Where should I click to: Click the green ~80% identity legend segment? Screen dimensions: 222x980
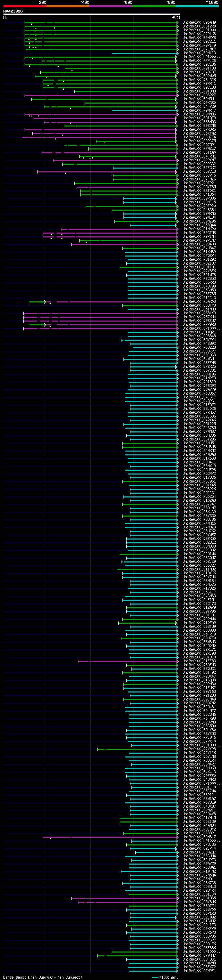pyautogui.click(x=154, y=6)
